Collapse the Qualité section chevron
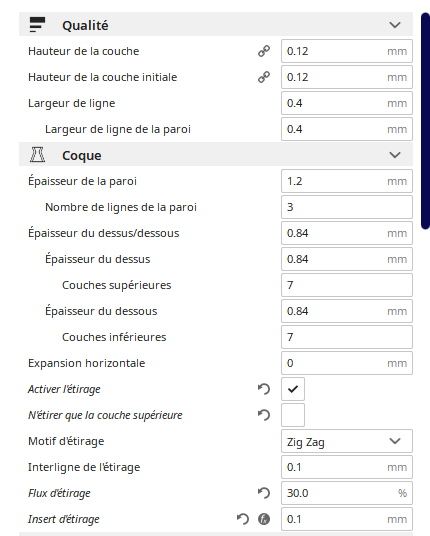Viewport: 430px width, 536px height. [395, 25]
